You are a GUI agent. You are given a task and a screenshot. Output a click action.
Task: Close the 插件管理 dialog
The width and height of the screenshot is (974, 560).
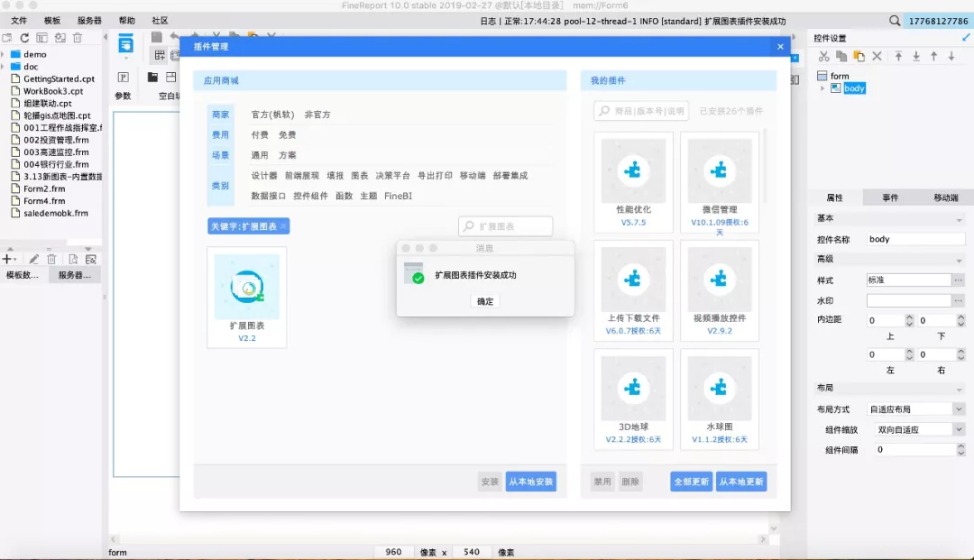coord(780,47)
